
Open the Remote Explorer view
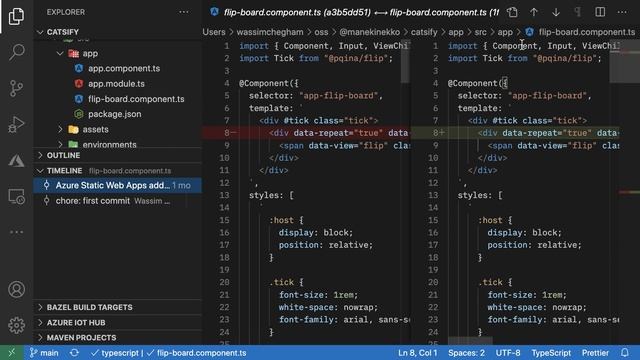coord(16,196)
